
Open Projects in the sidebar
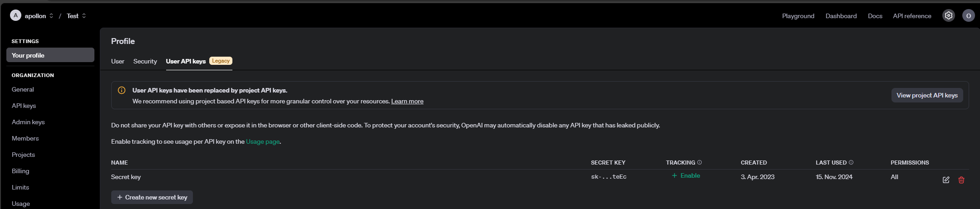[23, 155]
